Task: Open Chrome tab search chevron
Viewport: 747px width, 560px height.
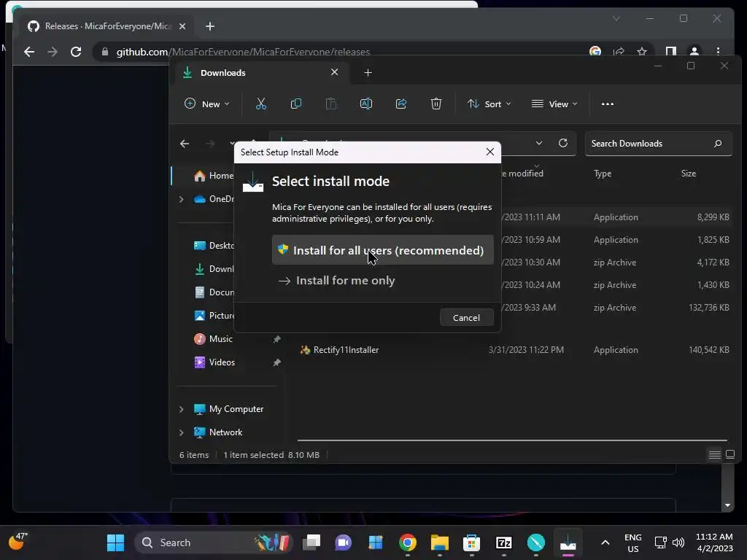Action: [x=616, y=18]
